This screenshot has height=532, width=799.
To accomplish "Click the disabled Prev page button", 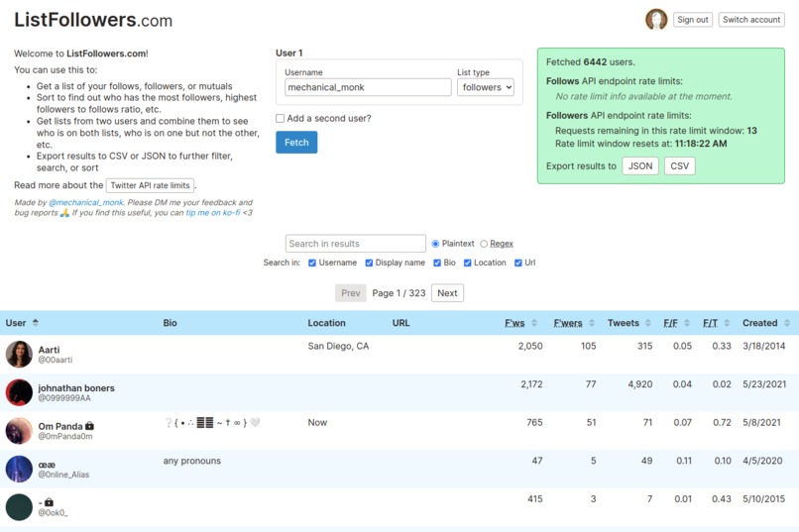I will pyautogui.click(x=351, y=292).
